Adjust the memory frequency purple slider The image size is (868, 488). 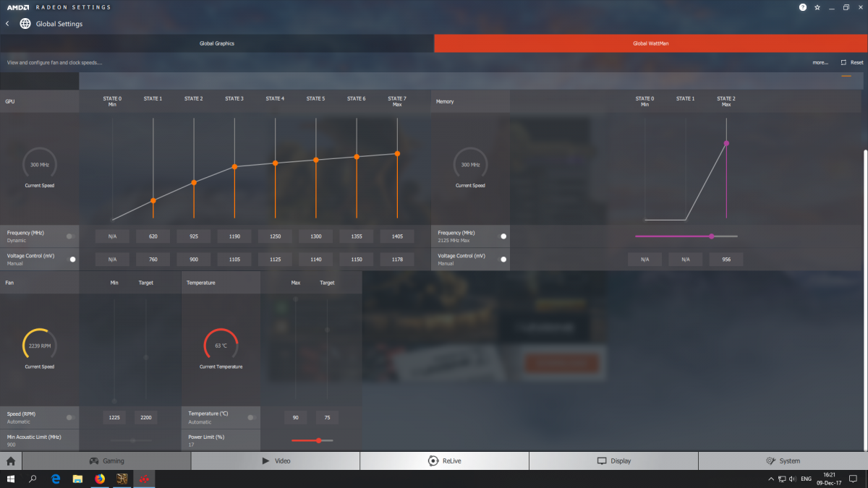pos(686,236)
